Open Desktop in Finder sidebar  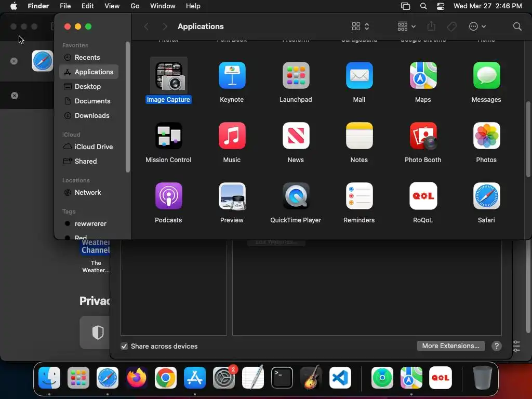pos(89,87)
